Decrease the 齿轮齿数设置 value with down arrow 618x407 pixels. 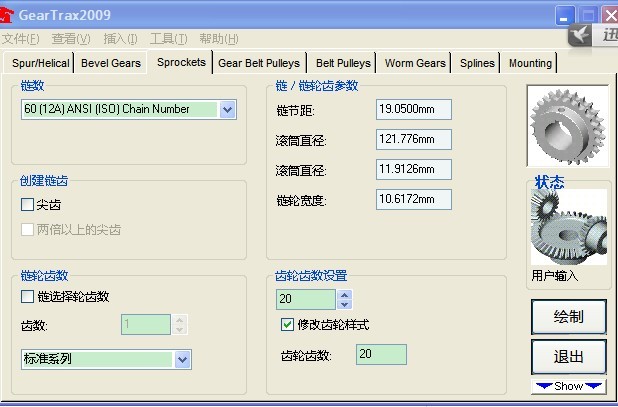coord(344,304)
